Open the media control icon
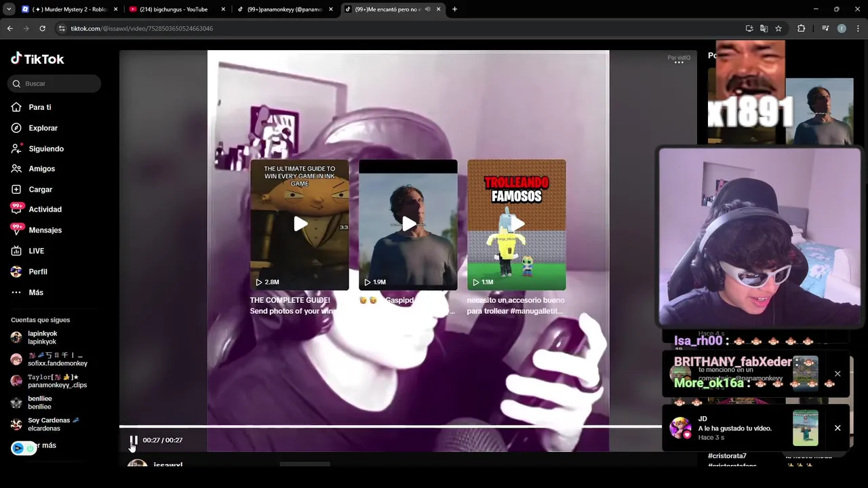 (825, 28)
